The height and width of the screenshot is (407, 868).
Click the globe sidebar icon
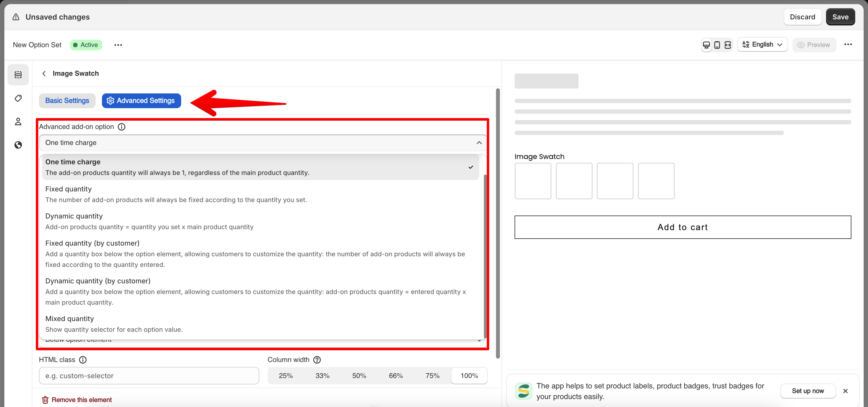(18, 145)
